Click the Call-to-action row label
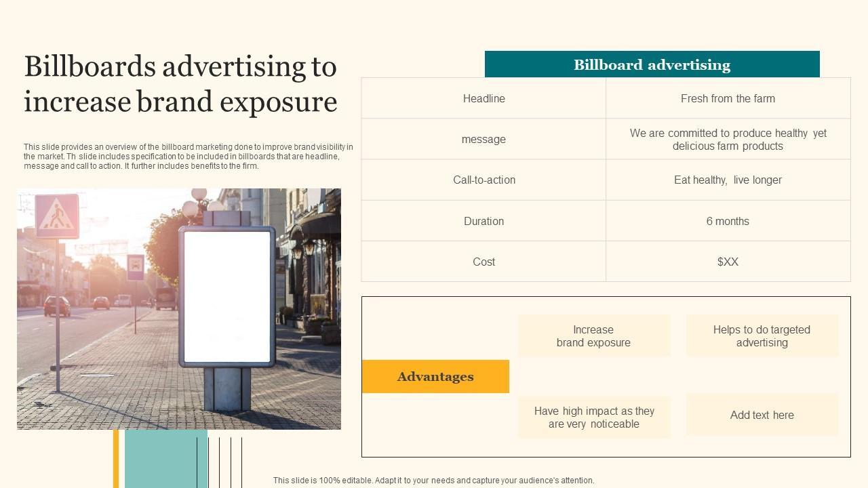The image size is (868, 488). coord(484,180)
